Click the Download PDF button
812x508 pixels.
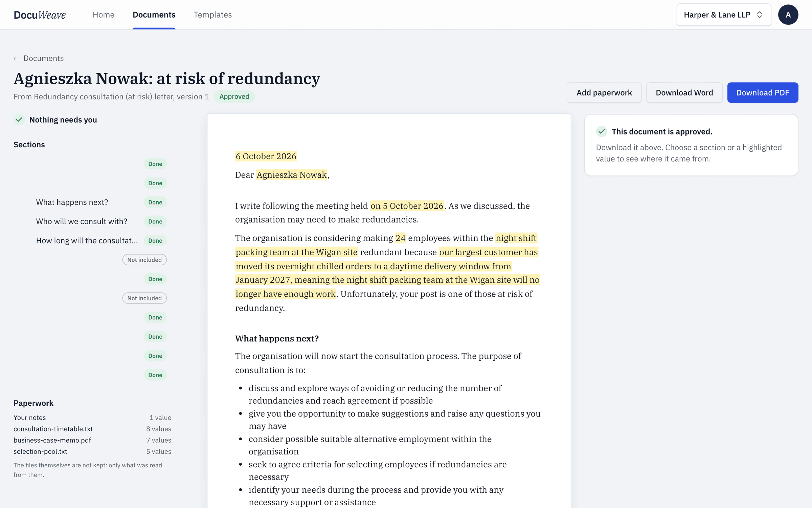tap(763, 92)
